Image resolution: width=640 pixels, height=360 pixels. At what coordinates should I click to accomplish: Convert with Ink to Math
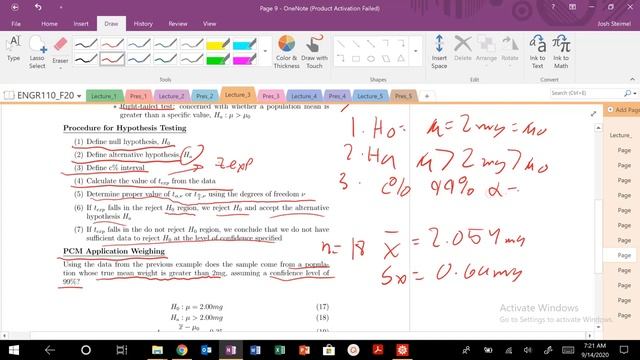point(561,52)
